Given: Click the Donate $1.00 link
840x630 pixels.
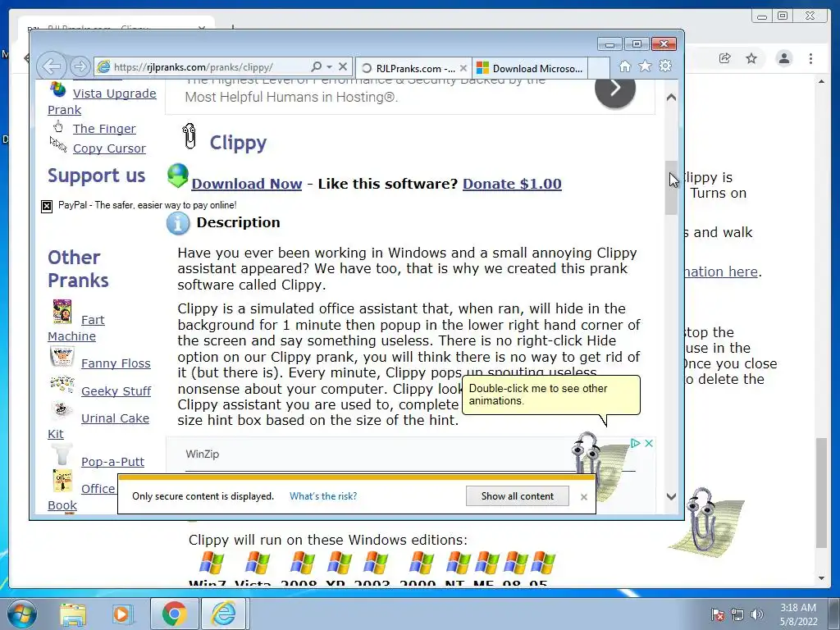Looking at the screenshot, I should (512, 184).
